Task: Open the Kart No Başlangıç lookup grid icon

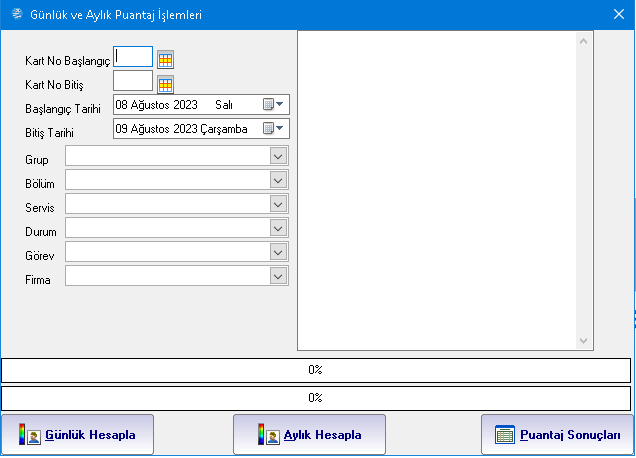Action: point(166,59)
